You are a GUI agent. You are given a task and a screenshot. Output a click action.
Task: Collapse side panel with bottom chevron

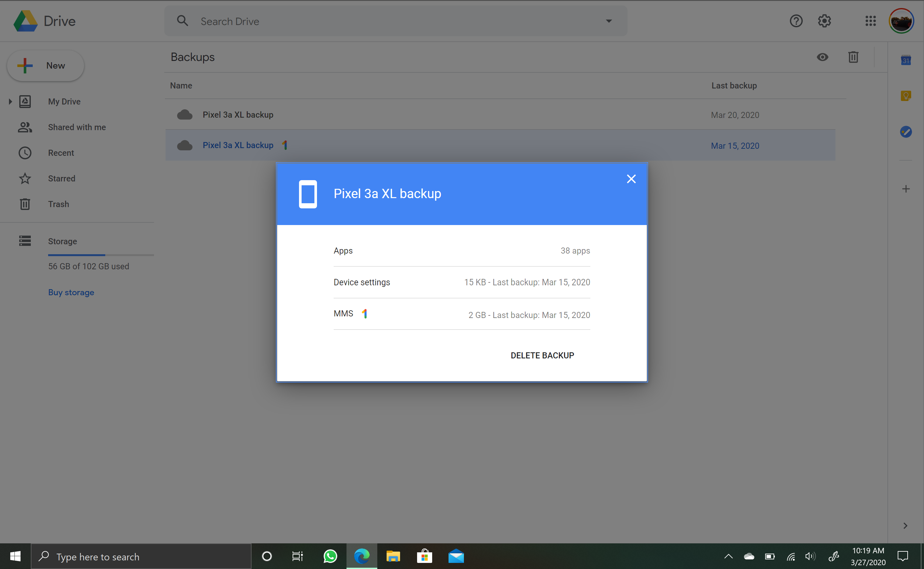pyautogui.click(x=905, y=526)
